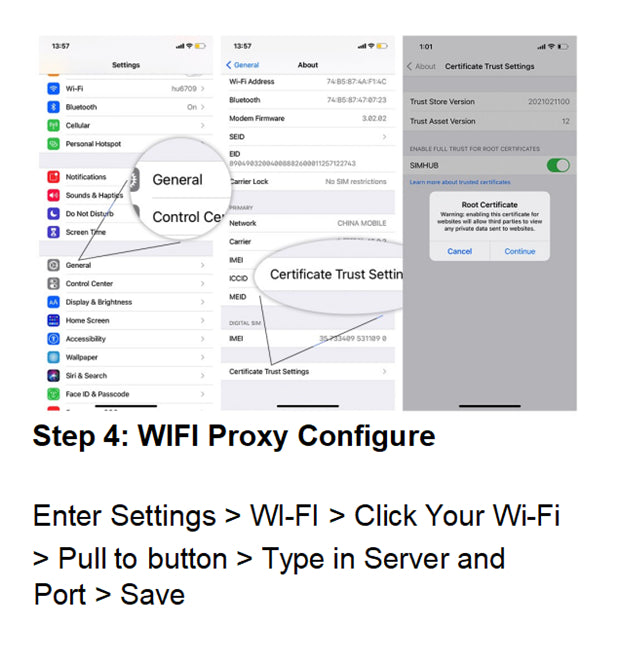Tap the Wi-Fi settings icon
The image size is (619, 664).
point(53,89)
